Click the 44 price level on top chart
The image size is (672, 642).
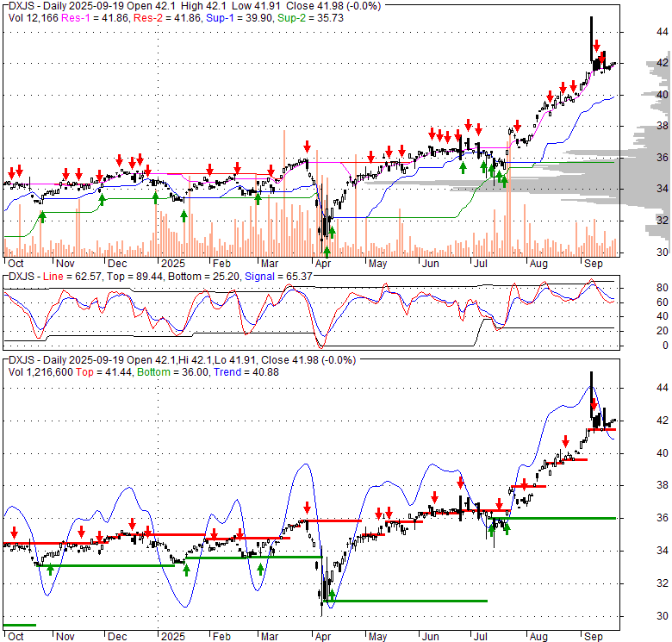(663, 32)
